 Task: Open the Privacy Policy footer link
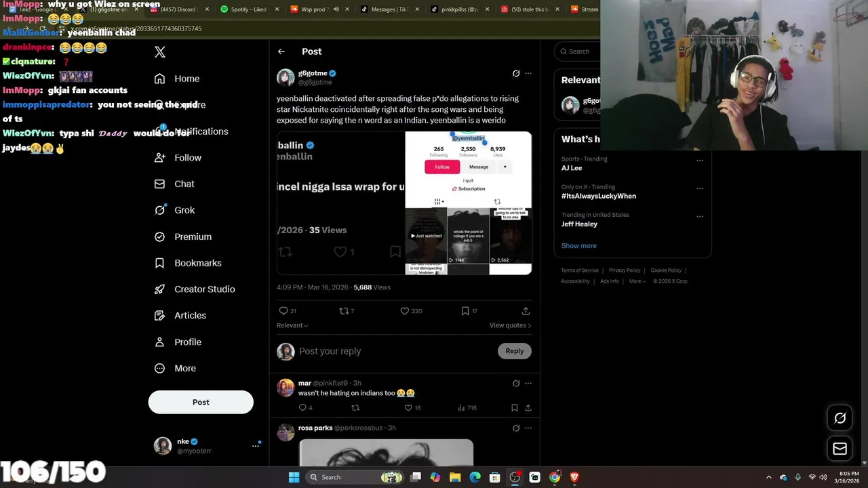[x=625, y=270]
